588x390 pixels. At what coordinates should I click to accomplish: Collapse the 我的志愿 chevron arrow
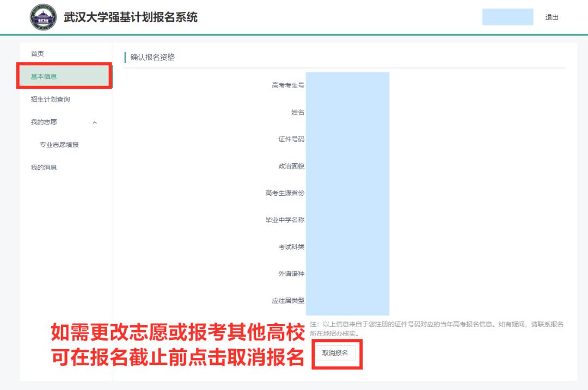[95, 122]
